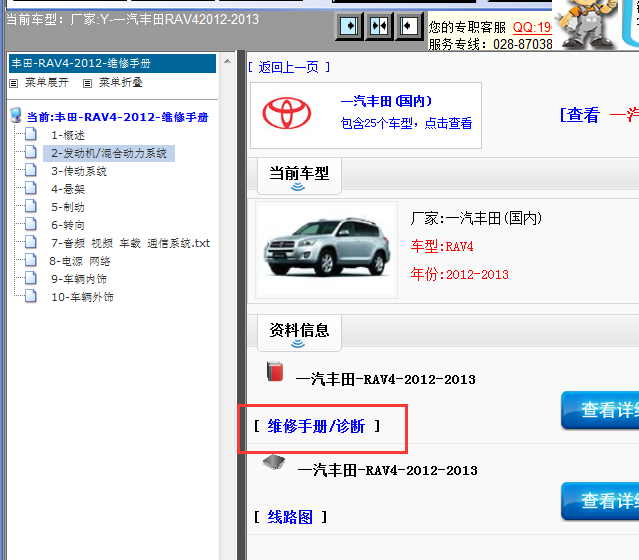Click the page icon beside 10-车辆外饰

31,296
